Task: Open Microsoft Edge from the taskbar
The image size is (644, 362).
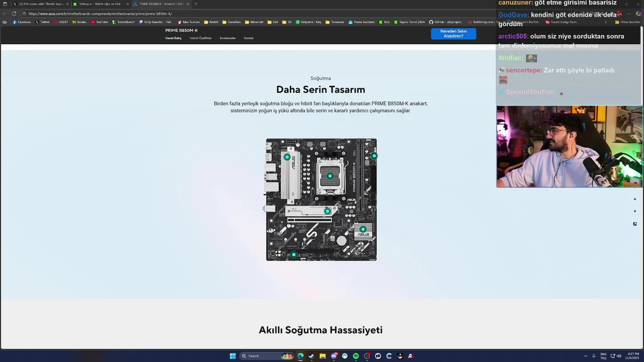Action: point(300,356)
